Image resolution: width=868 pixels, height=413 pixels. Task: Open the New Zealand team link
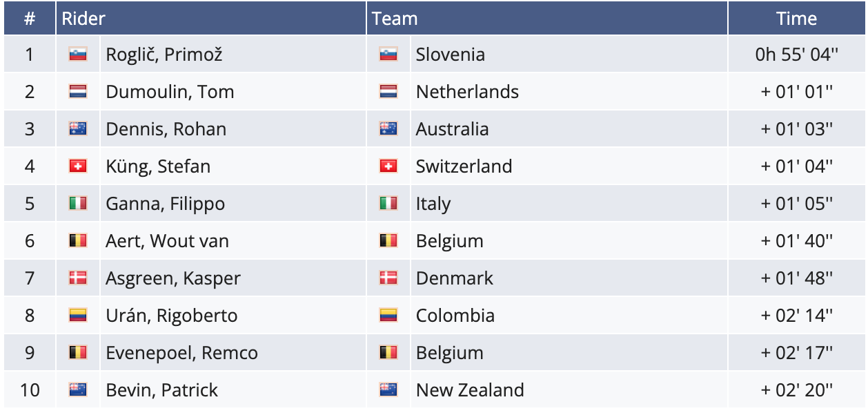(470, 390)
